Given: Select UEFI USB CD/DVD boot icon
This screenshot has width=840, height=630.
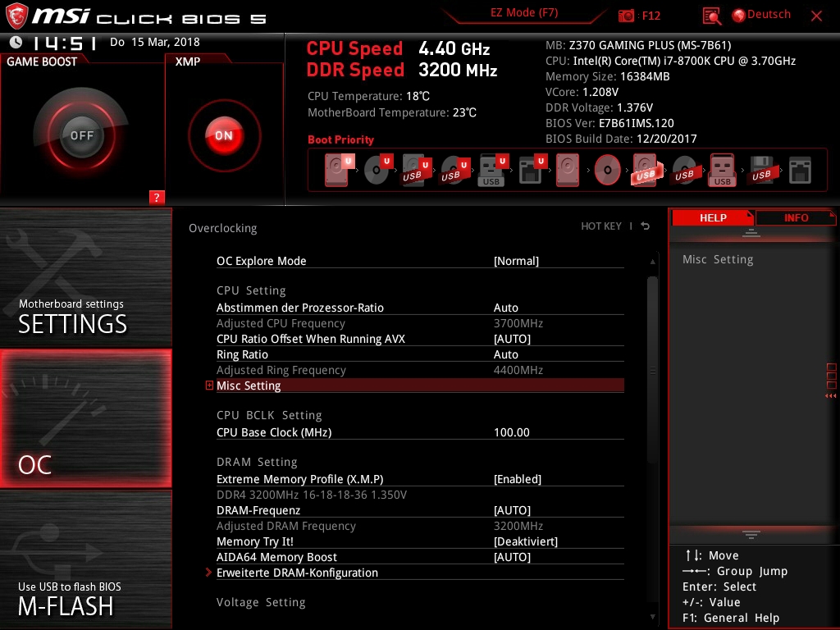Looking at the screenshot, I should click(x=454, y=170).
